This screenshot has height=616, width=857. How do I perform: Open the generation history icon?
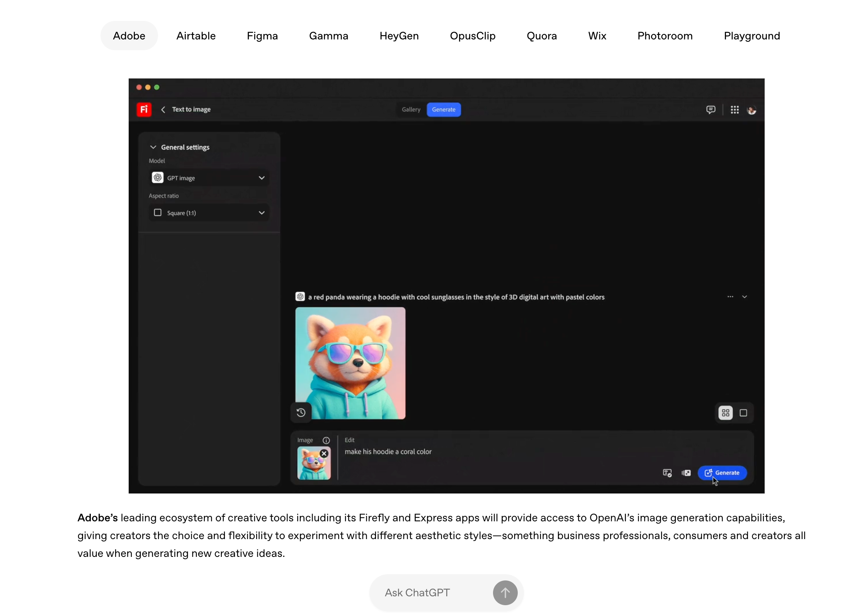click(301, 413)
